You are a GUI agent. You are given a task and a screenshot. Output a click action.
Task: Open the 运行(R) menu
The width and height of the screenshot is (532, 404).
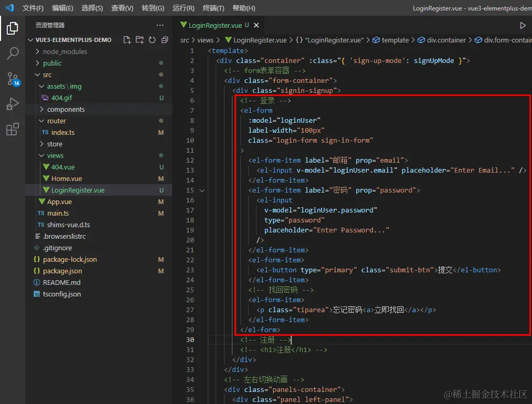pyautogui.click(x=183, y=8)
